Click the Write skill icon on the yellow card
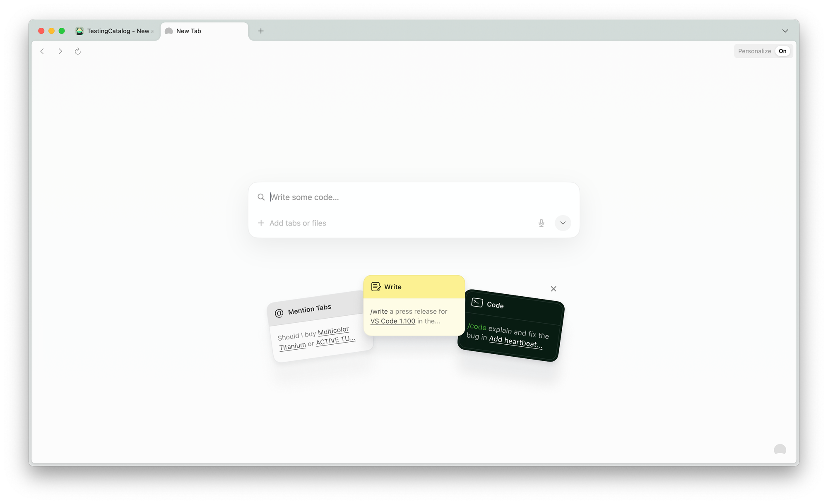Image resolution: width=828 pixels, height=504 pixels. (x=376, y=286)
